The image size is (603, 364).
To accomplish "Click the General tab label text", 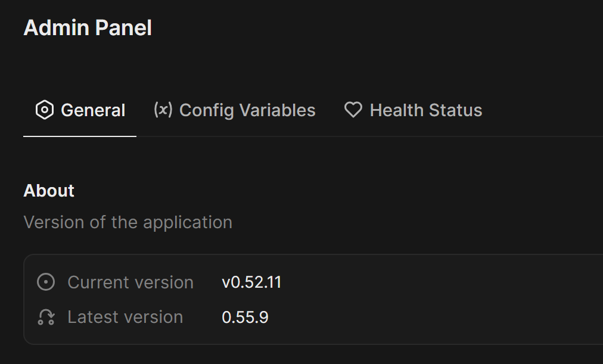I will (x=93, y=110).
